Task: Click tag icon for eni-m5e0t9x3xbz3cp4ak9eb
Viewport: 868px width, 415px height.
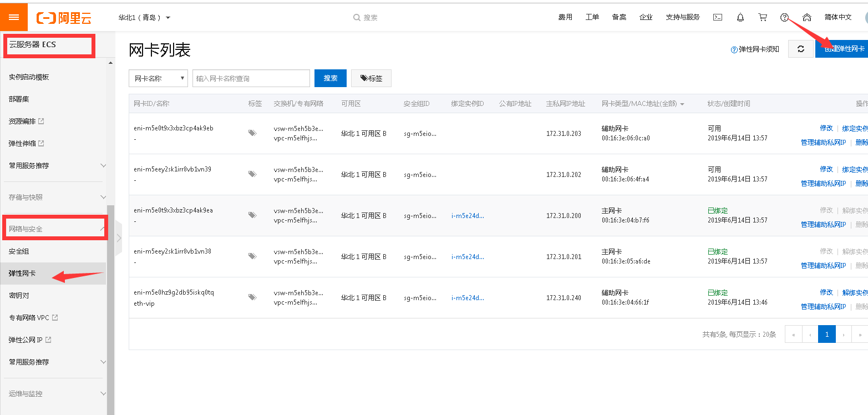Action: (x=252, y=133)
